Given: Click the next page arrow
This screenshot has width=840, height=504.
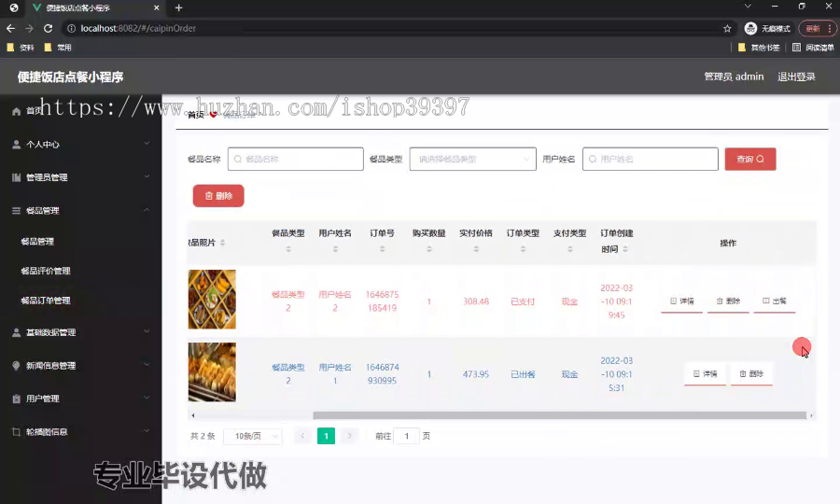Looking at the screenshot, I should click(349, 436).
